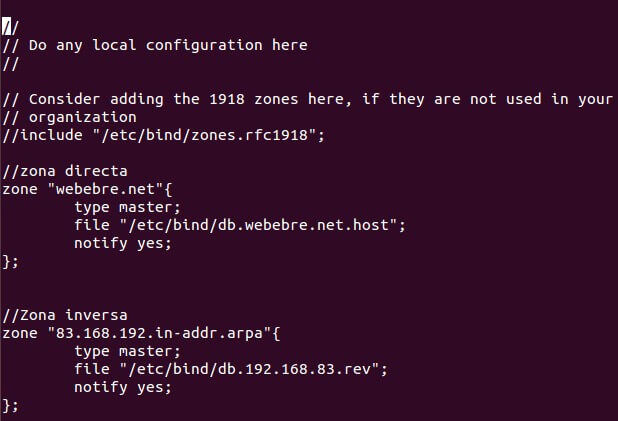Click the "//Zona inversa" comment line

point(65,315)
